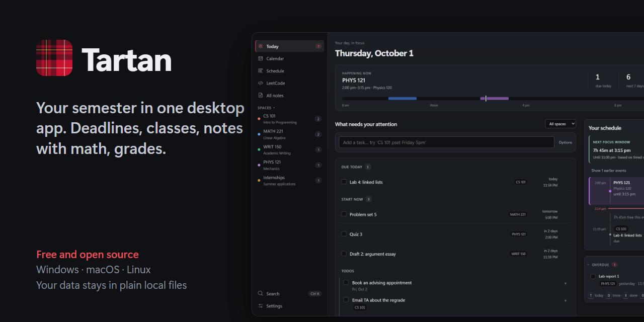644x322 pixels.
Task: Collapse the Spaces section in sidebar
Action: tap(266, 108)
